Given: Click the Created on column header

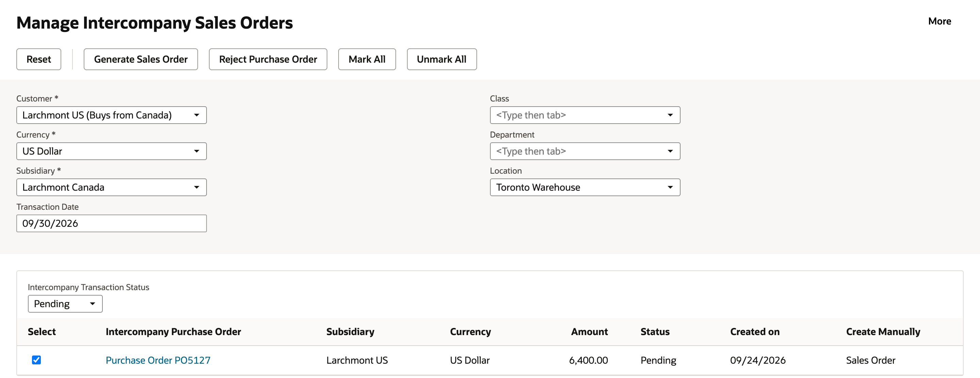Looking at the screenshot, I should click(x=754, y=332).
